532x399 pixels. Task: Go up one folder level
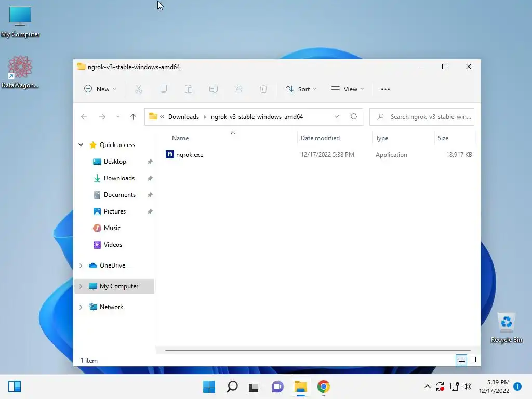[x=133, y=117]
